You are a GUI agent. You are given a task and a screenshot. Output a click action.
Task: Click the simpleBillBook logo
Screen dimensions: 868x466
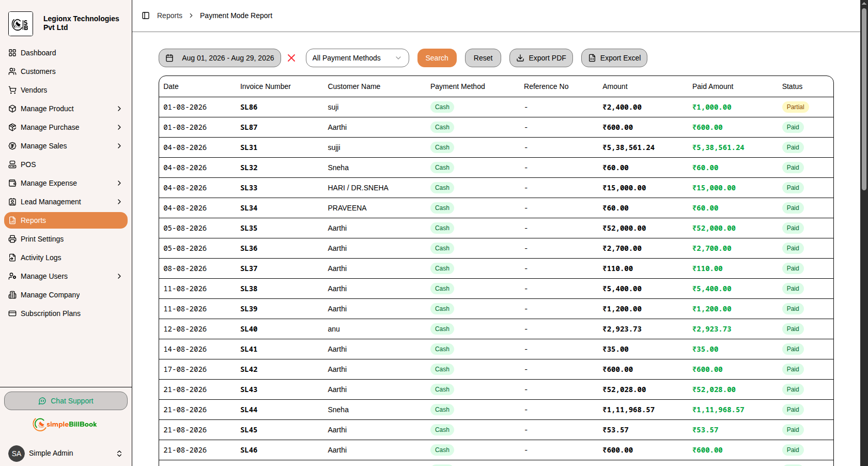65,424
